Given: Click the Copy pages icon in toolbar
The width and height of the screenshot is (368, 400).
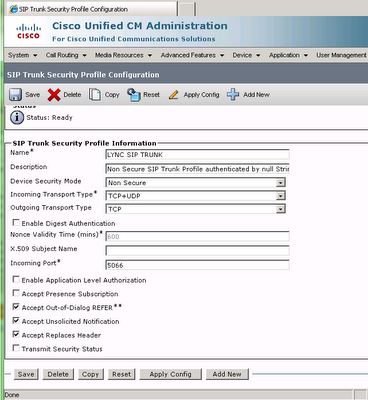Looking at the screenshot, I should (x=95, y=95).
